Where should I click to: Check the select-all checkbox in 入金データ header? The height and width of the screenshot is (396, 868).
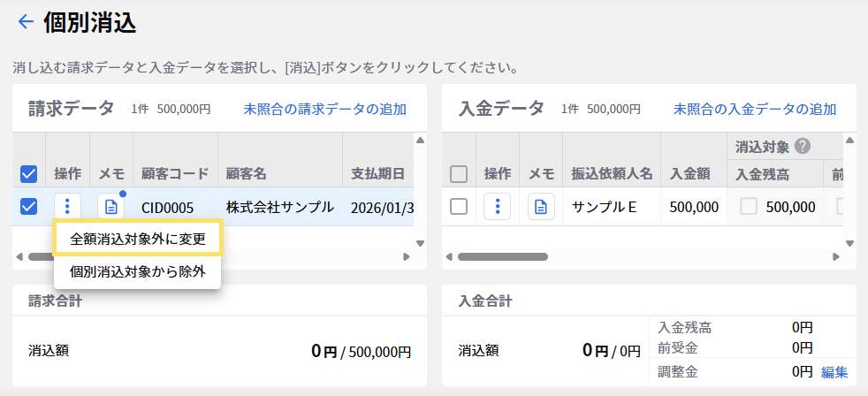pyautogui.click(x=458, y=174)
